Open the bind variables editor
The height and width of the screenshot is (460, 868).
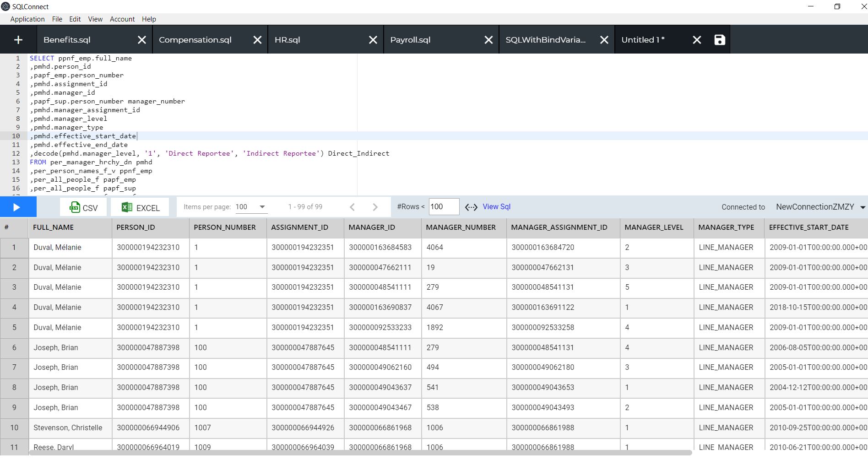(x=471, y=207)
